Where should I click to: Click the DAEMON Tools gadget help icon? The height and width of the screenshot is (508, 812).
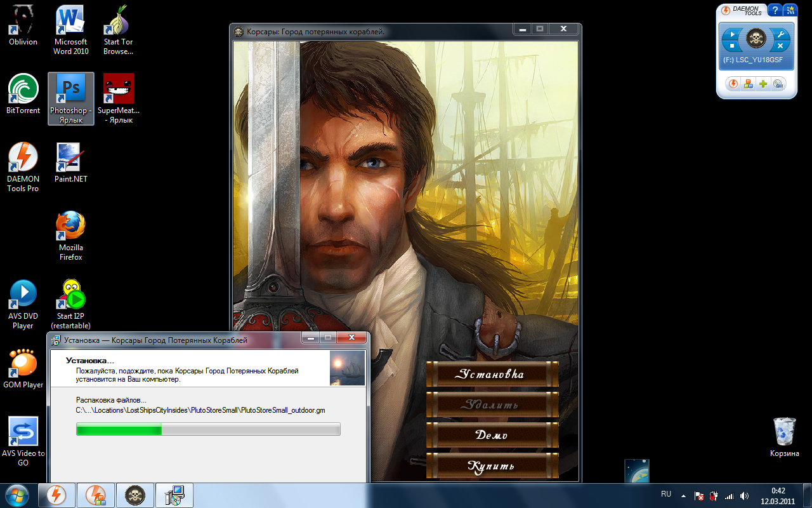(775, 10)
